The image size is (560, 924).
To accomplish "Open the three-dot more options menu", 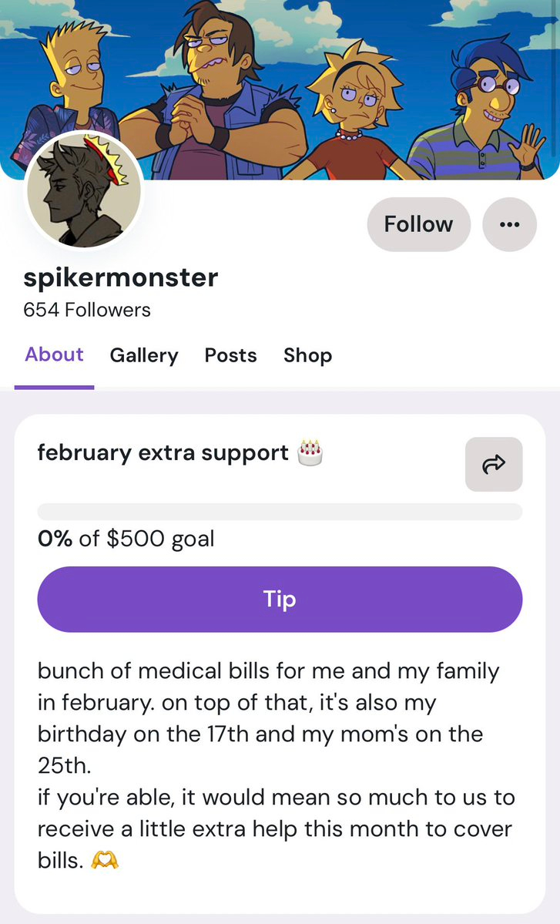I will (509, 224).
